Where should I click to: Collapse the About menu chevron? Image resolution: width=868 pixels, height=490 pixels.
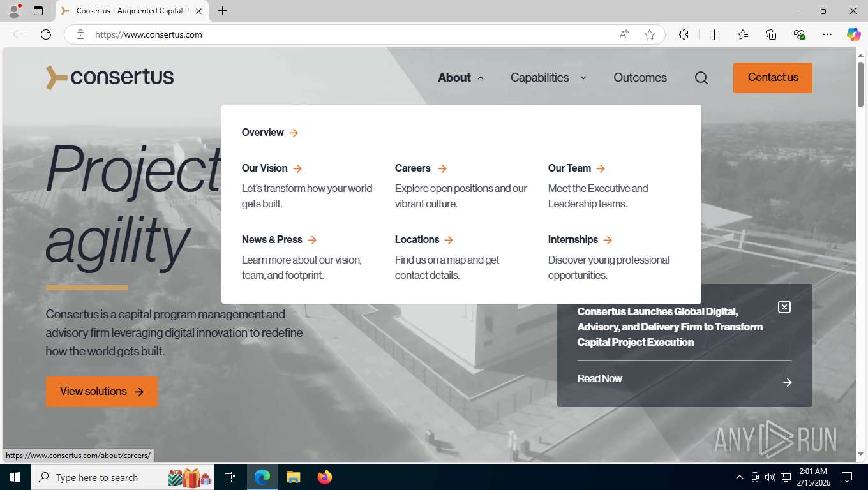pyautogui.click(x=481, y=78)
